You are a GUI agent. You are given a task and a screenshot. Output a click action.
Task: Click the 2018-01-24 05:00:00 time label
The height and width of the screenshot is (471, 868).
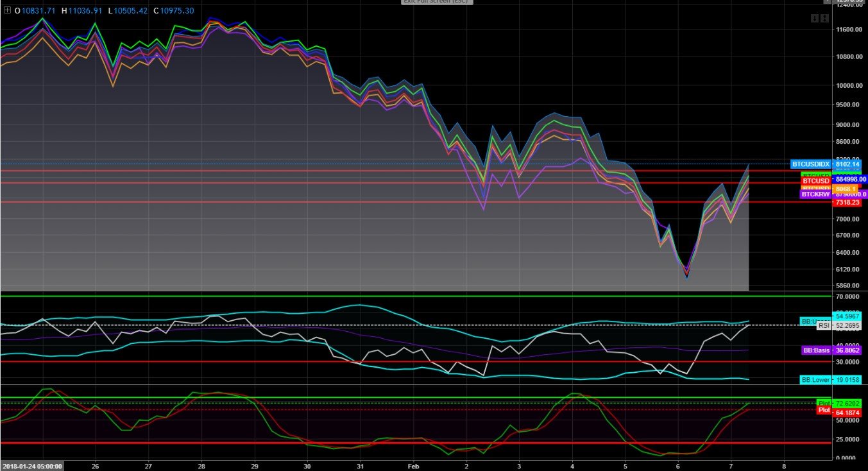32,467
